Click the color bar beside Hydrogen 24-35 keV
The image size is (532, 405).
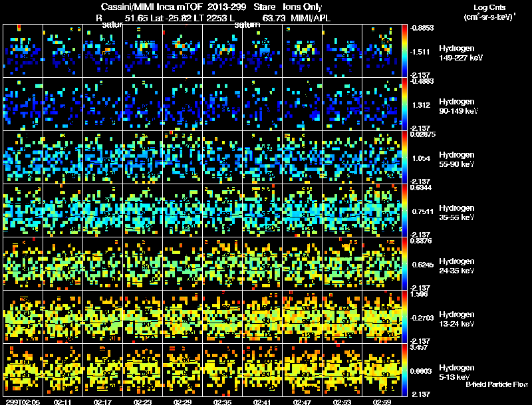coord(404,264)
